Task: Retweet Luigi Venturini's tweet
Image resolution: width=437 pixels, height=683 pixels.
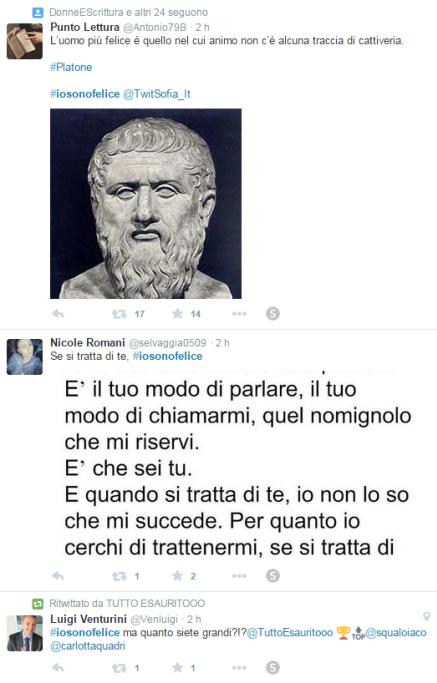Action: point(119,667)
